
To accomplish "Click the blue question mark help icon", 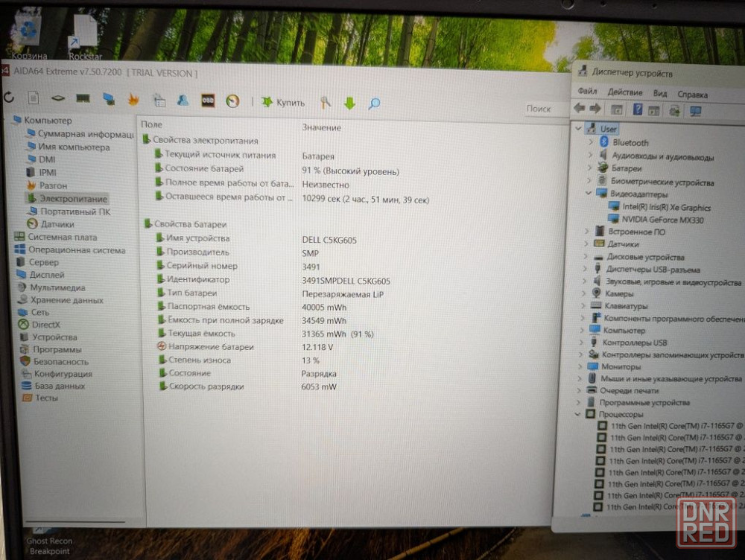I will (x=638, y=109).
